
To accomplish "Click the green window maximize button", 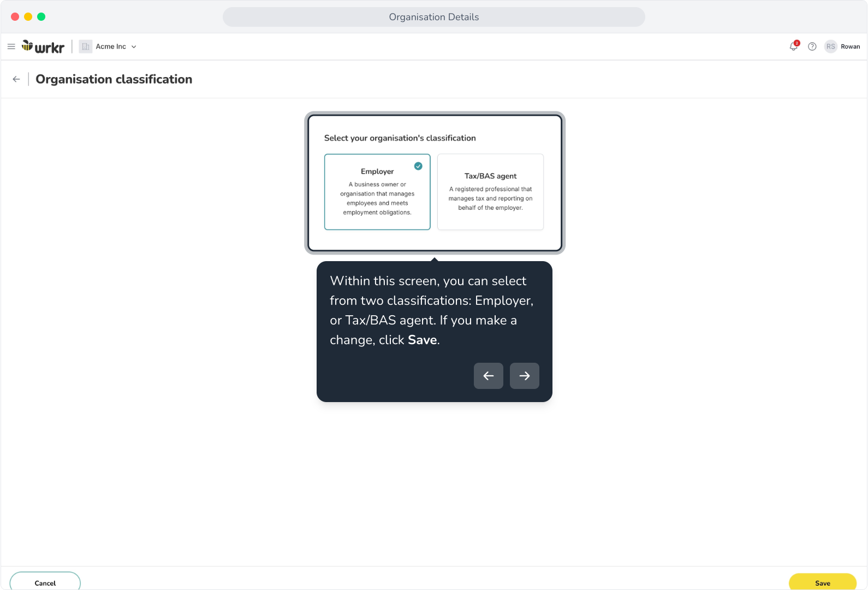I will (41, 17).
